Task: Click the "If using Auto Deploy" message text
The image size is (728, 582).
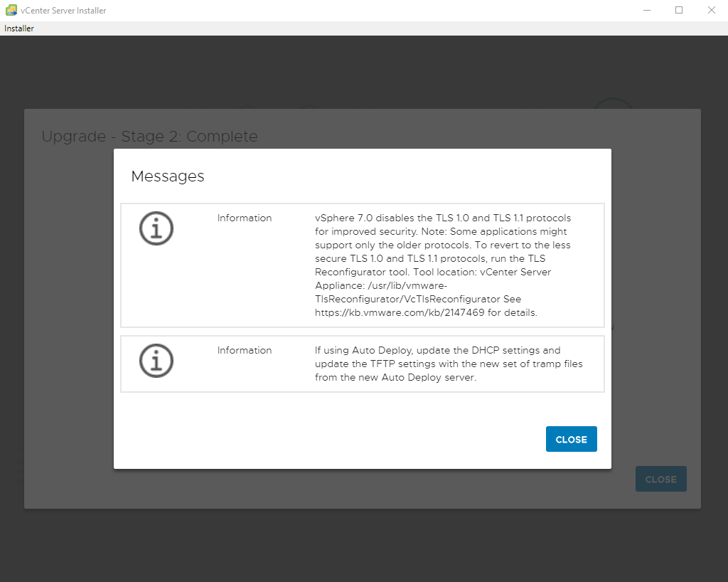Action: coord(449,364)
